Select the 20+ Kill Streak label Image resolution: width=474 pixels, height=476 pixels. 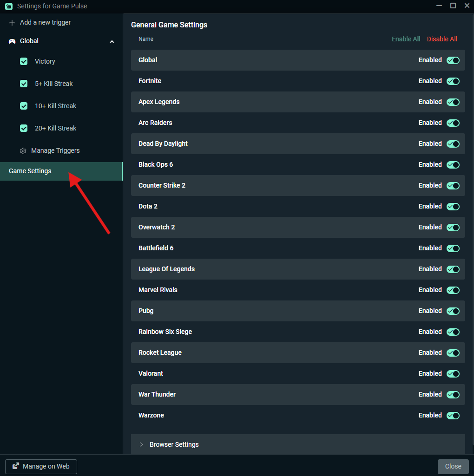click(56, 129)
